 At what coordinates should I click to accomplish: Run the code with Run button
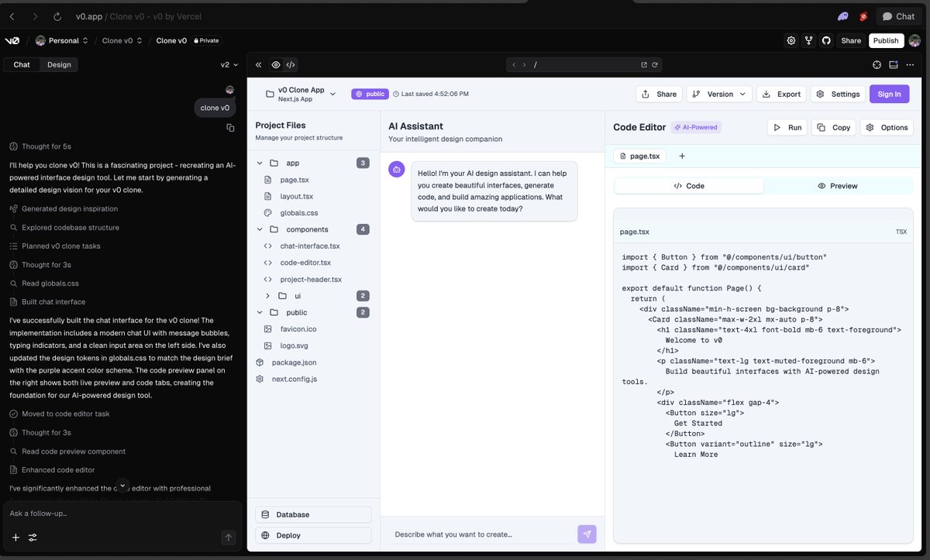pyautogui.click(x=787, y=127)
